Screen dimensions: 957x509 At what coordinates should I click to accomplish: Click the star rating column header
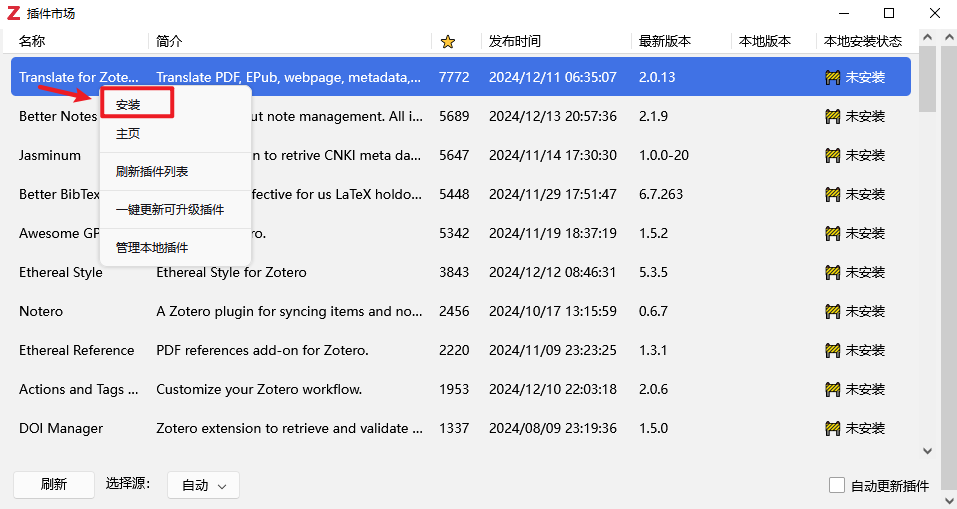click(x=448, y=42)
